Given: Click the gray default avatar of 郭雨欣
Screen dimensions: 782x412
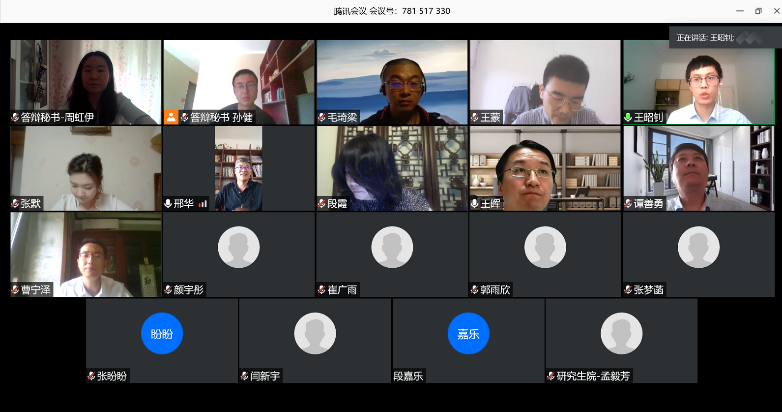Looking at the screenshot, I should pyautogui.click(x=545, y=247).
